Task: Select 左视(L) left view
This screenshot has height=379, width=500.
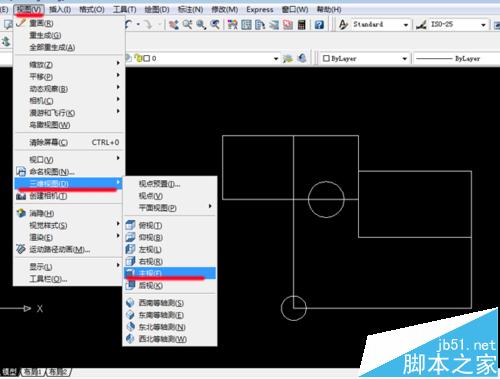Action: [170, 249]
